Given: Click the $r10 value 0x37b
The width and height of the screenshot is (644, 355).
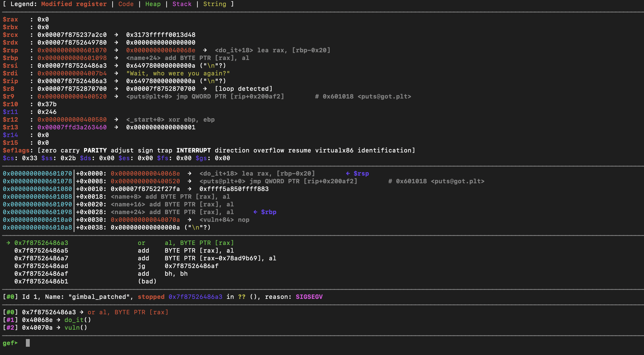Looking at the screenshot, I should (47, 104).
